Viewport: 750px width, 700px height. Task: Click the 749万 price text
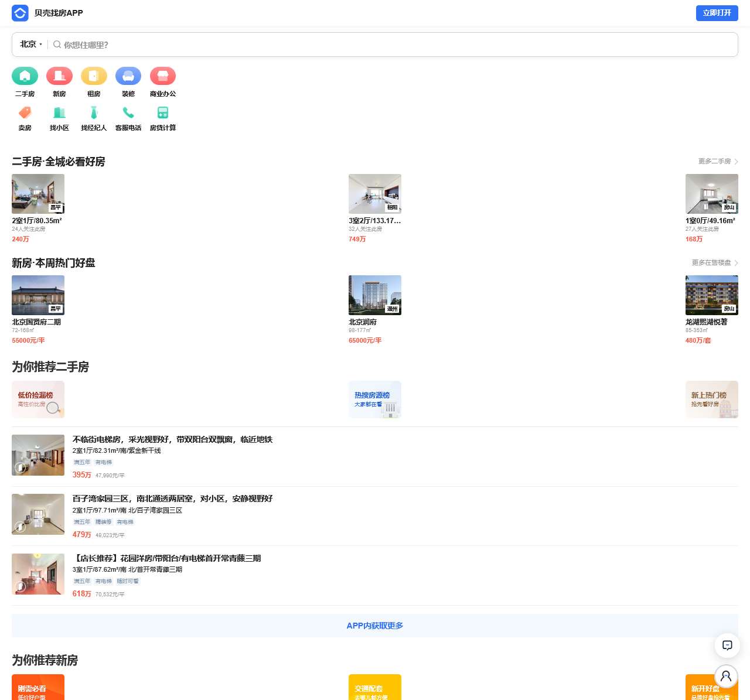[357, 239]
